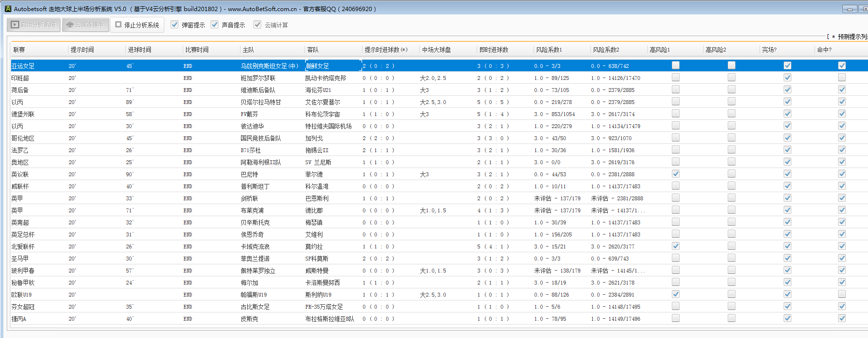Select the 巴尼特 home team cell
The height and width of the screenshot is (338, 868).
coord(250,174)
